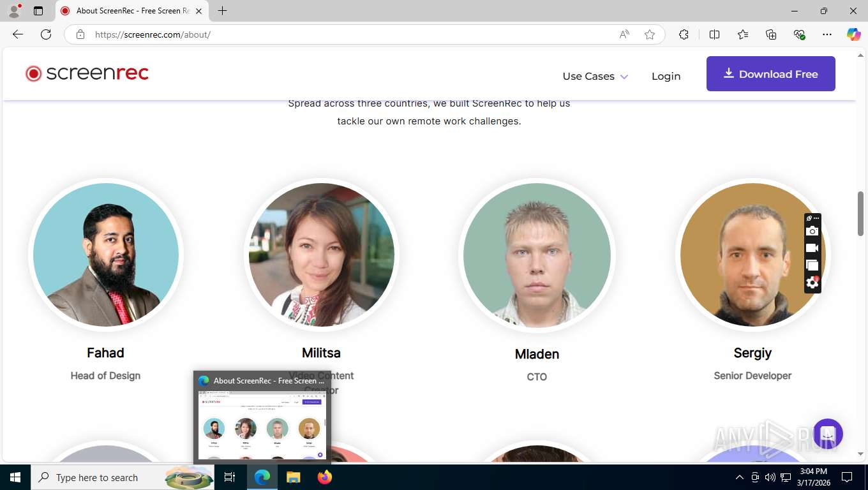Open Task View on the taskbar
The image size is (868, 490).
click(230, 477)
